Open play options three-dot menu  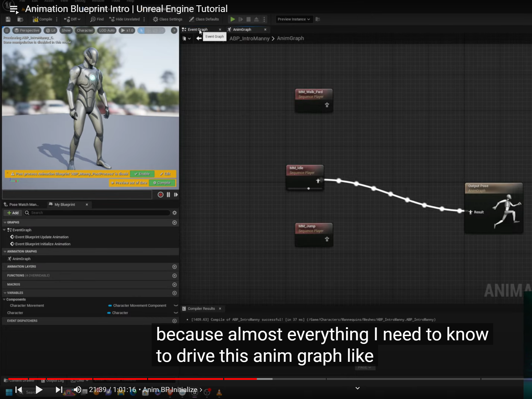coord(264,19)
